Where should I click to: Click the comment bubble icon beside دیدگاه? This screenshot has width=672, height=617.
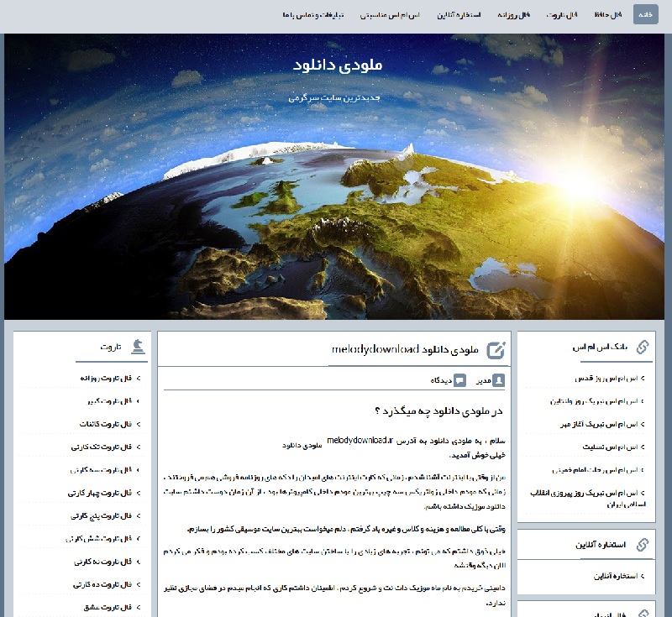click(459, 380)
